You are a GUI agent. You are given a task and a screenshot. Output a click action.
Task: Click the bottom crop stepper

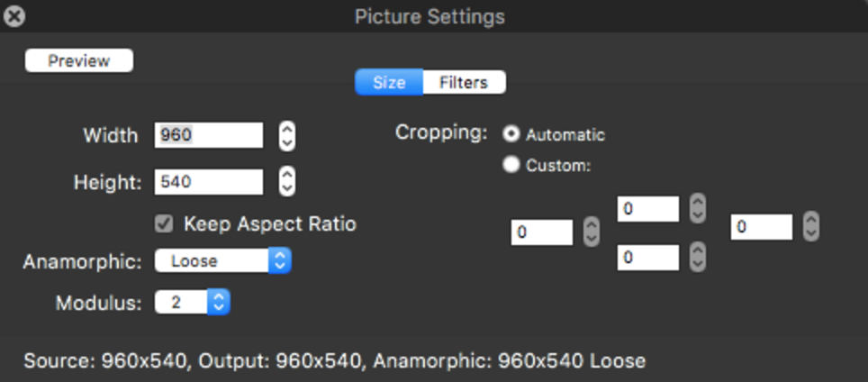pyautogui.click(x=696, y=258)
